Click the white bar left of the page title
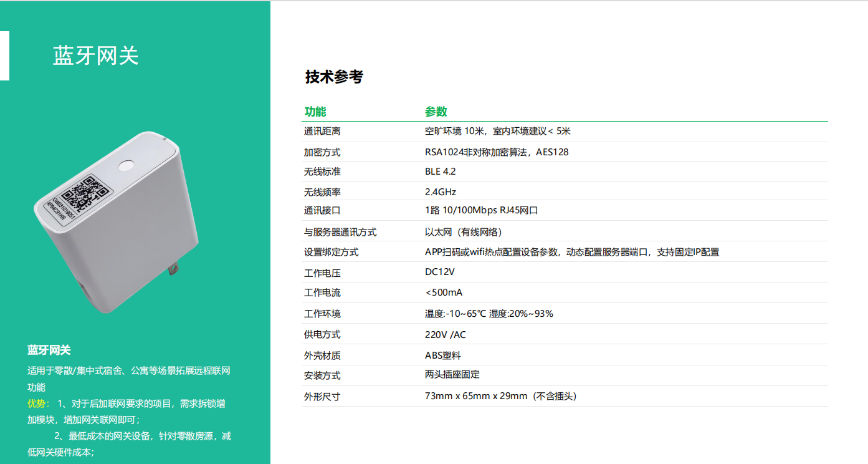The image size is (868, 464). pos(4,56)
